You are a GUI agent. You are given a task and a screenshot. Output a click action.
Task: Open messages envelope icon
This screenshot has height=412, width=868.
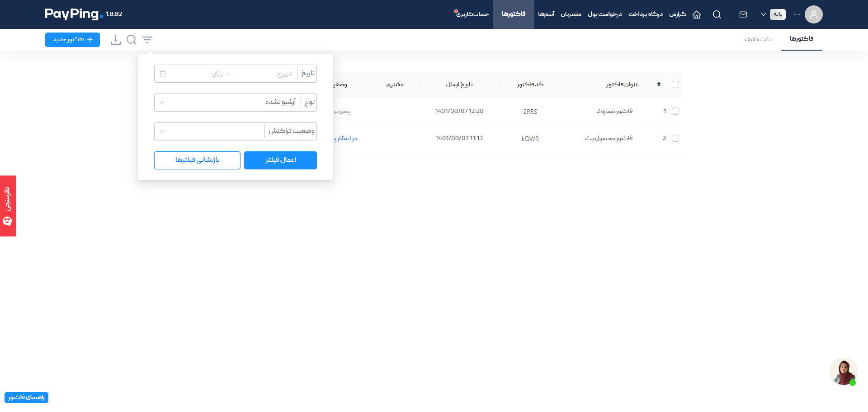(x=743, y=14)
